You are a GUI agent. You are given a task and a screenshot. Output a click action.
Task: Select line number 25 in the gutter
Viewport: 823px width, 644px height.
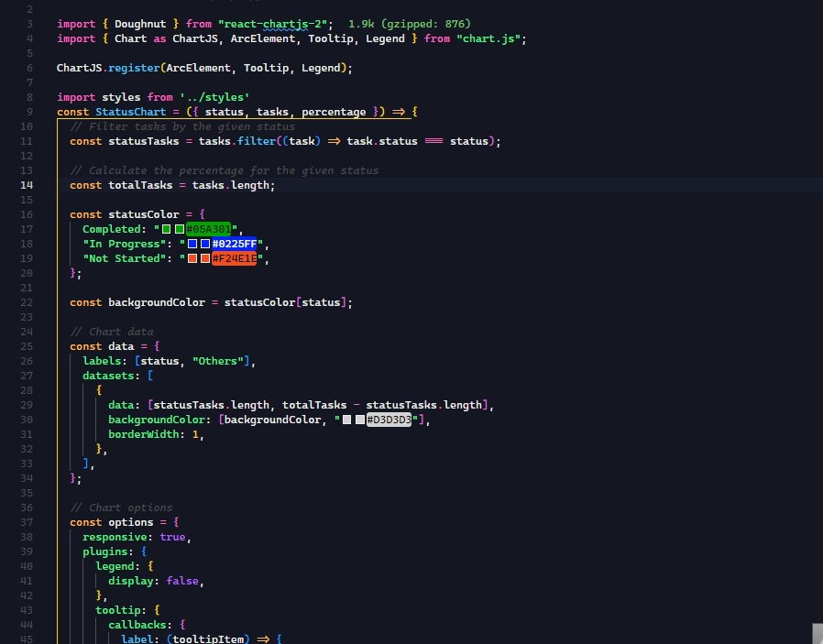point(27,346)
